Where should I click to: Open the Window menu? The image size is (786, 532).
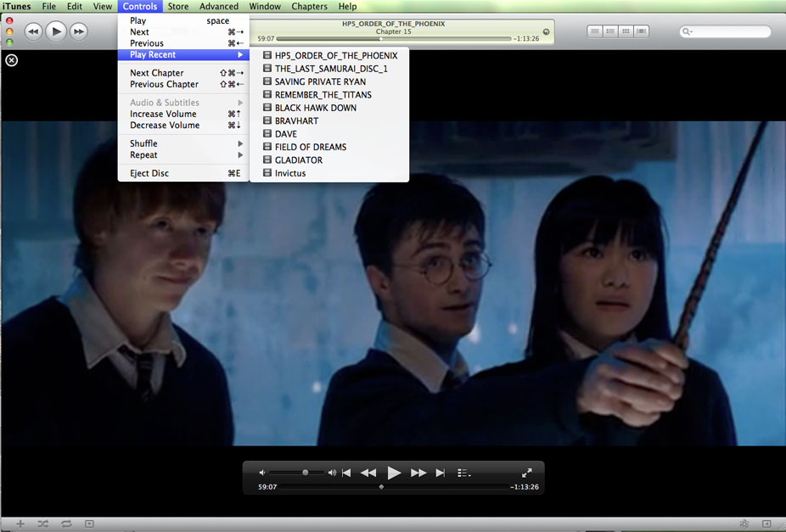[x=265, y=7]
